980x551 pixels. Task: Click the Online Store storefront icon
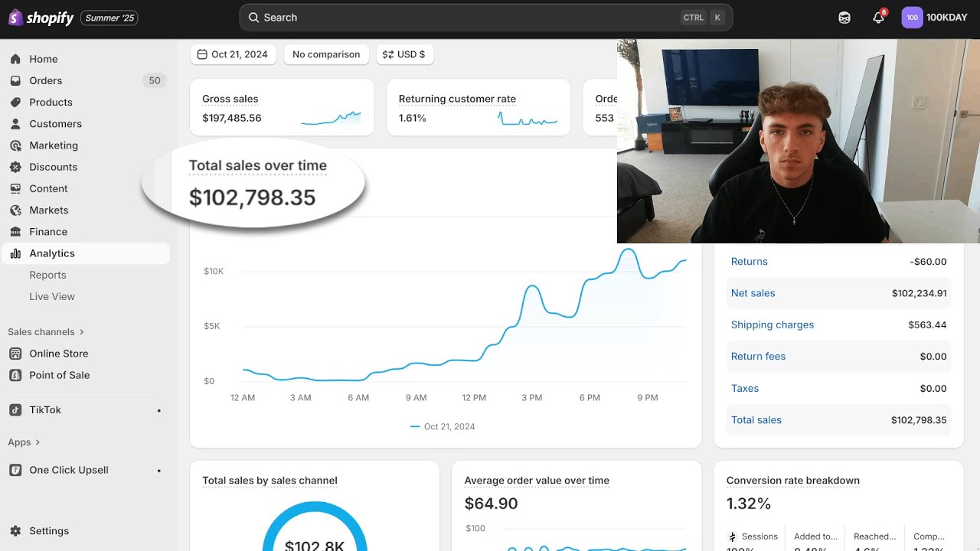coord(15,354)
